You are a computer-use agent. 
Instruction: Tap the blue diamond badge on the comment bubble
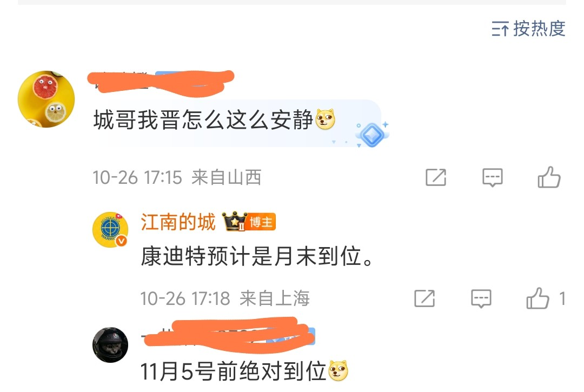(372, 135)
